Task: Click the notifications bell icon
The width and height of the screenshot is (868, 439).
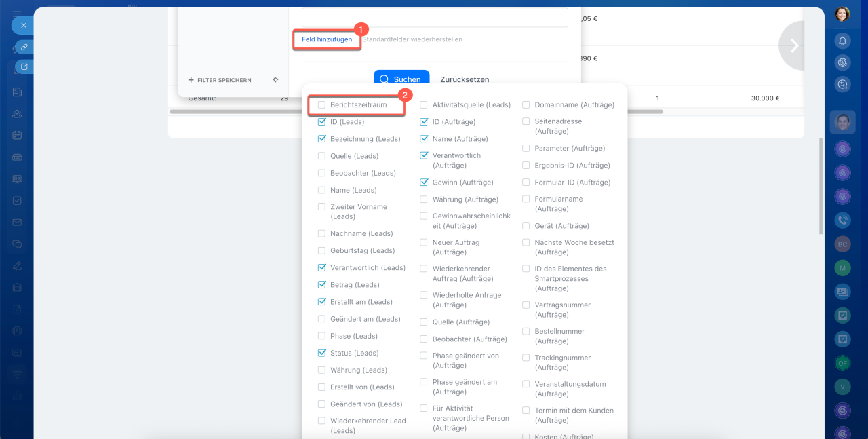Action: pyautogui.click(x=842, y=41)
